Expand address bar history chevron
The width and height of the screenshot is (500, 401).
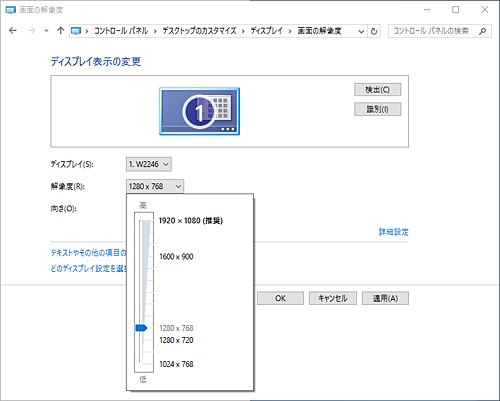click(361, 31)
